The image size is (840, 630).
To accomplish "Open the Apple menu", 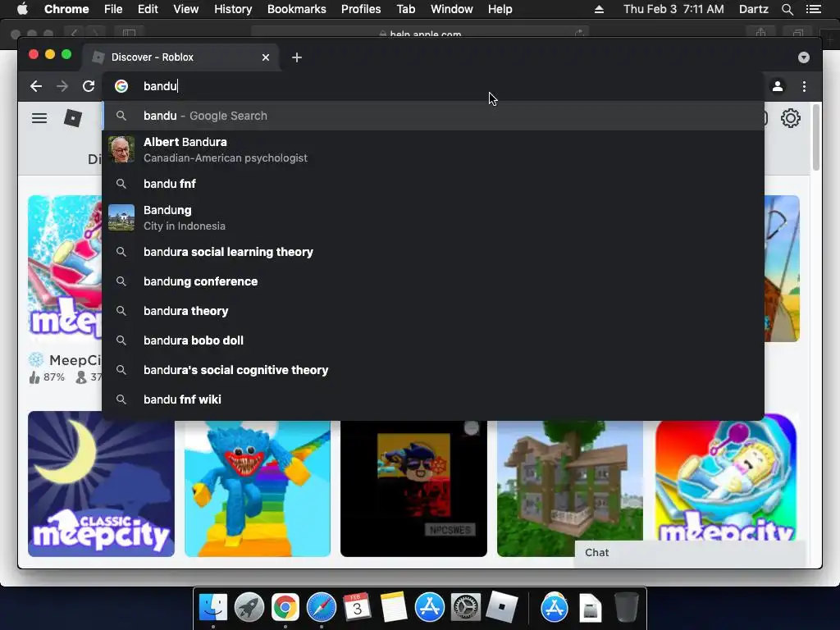I will 22,9.
